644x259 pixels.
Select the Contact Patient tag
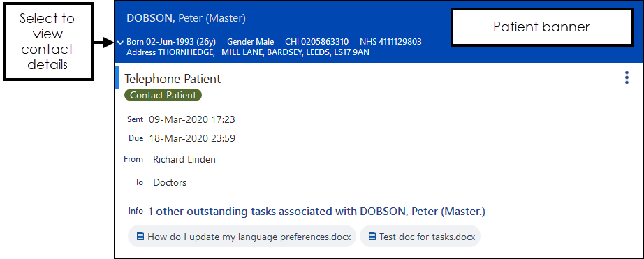point(163,95)
